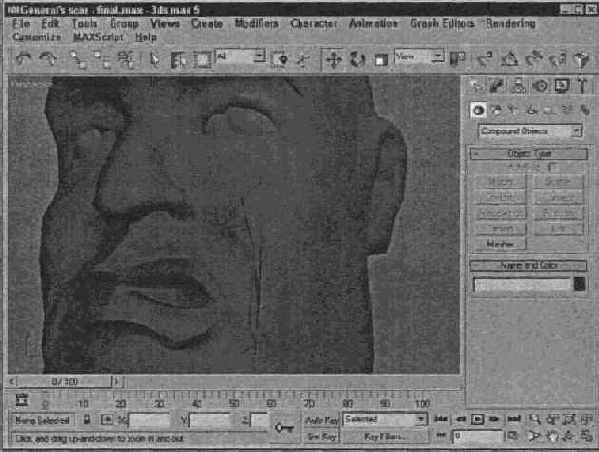The image size is (599, 452).
Task: Select the Cameras category icon
Action: tap(532, 110)
